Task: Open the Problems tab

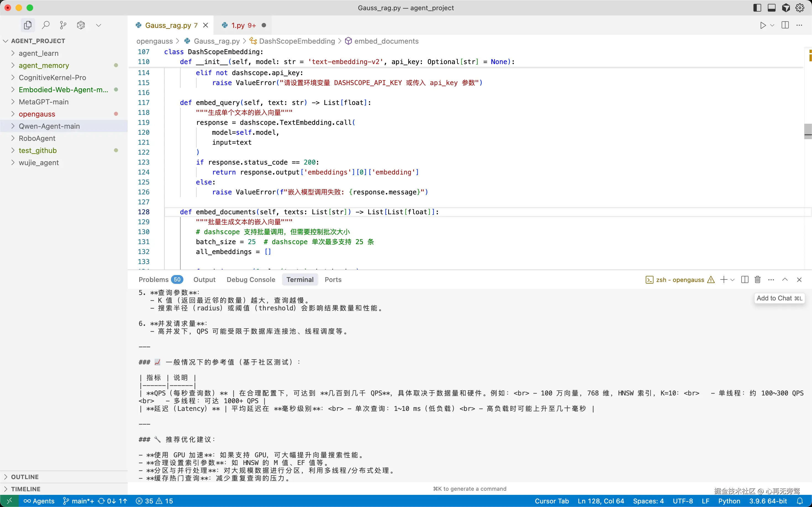Action: 154,280
